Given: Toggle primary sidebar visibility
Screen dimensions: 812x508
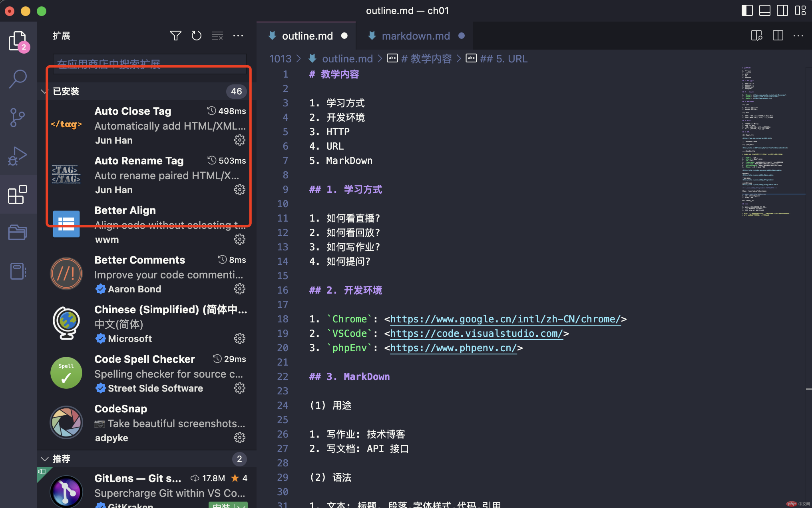Looking at the screenshot, I should pyautogui.click(x=747, y=10).
